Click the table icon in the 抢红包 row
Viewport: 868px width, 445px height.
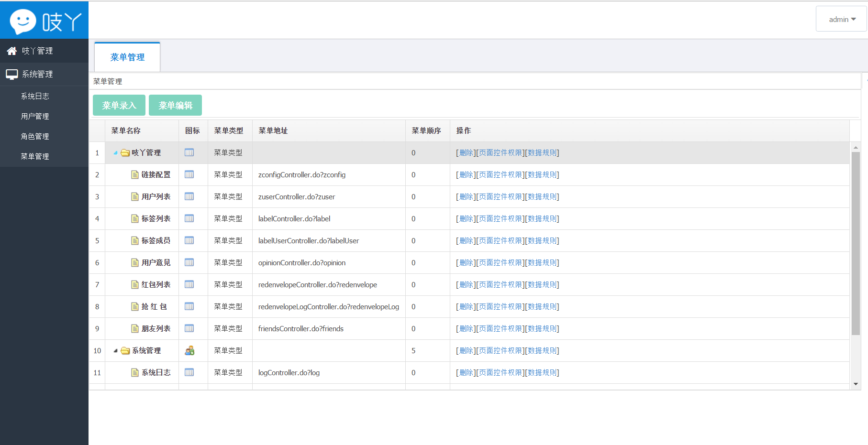[x=189, y=307]
